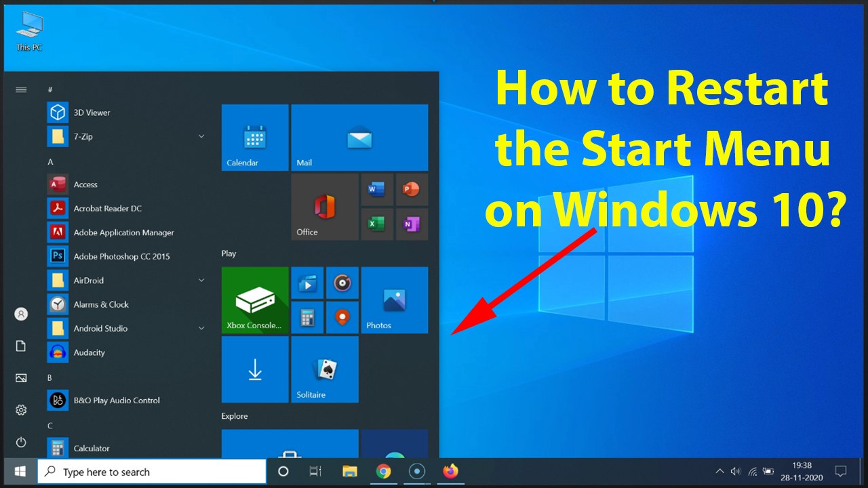Image resolution: width=868 pixels, height=488 pixels.
Task: Open the Groove Music small tile
Action: [x=342, y=283]
